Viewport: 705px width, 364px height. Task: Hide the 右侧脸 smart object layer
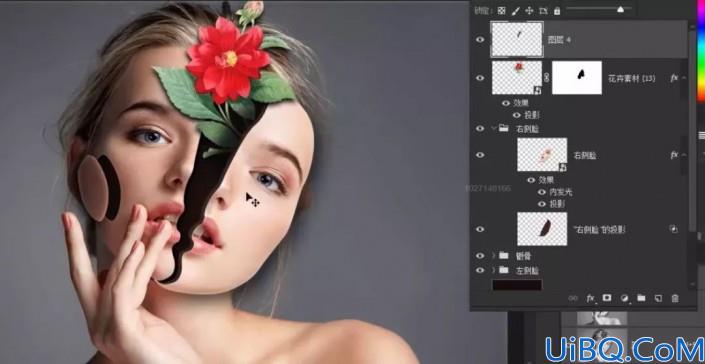pos(480,155)
